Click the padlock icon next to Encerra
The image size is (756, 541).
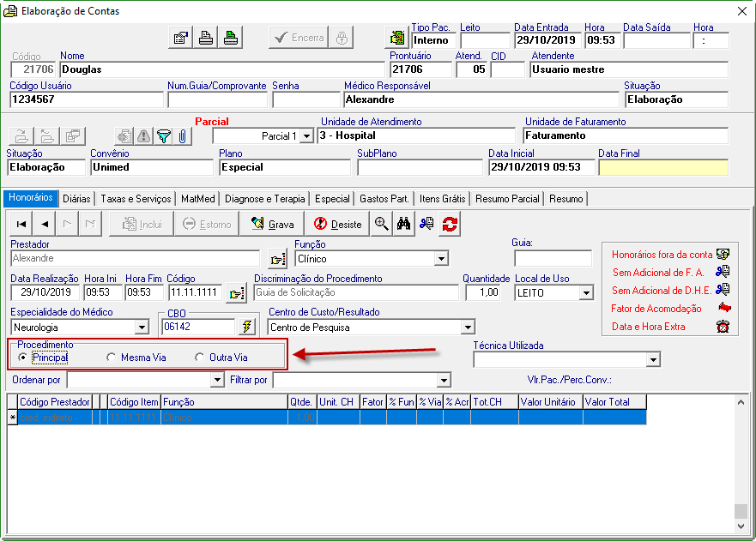click(x=342, y=38)
